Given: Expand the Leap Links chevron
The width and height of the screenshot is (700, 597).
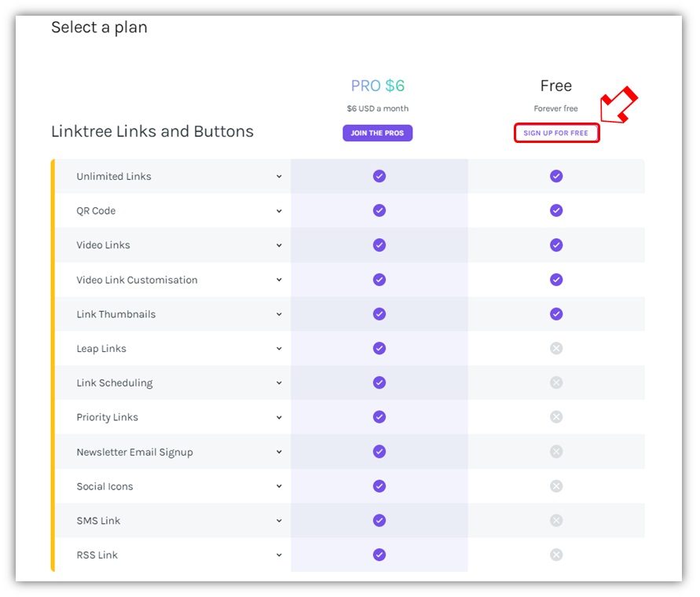Looking at the screenshot, I should click(279, 348).
